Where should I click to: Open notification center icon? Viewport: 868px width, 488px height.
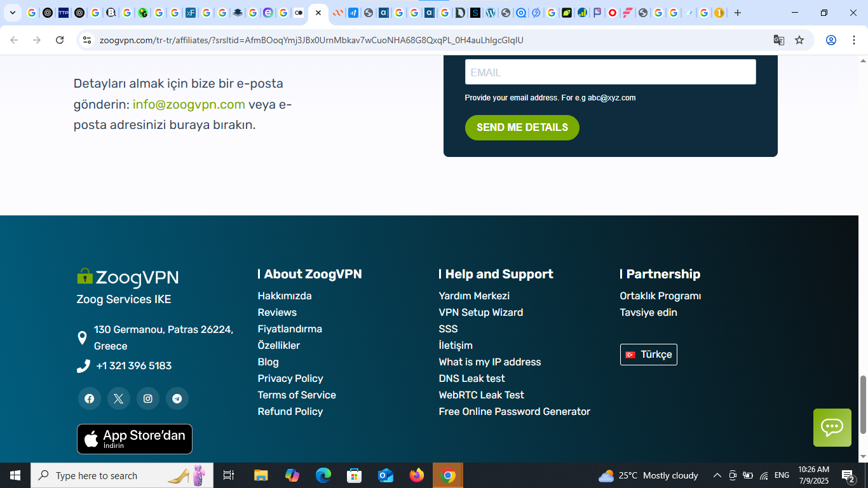point(848,475)
